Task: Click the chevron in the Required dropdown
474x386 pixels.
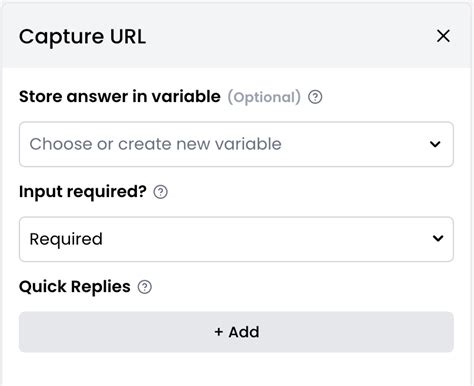Action: [438, 238]
